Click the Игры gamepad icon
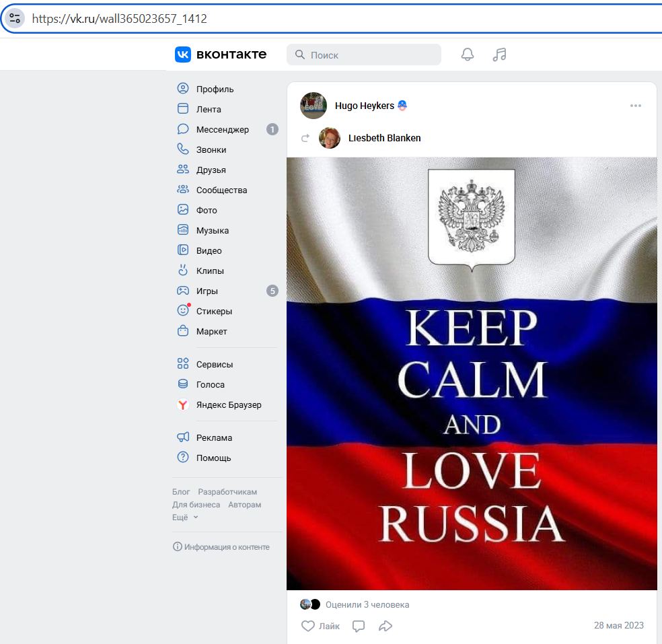The width and height of the screenshot is (662, 644). pyautogui.click(x=183, y=291)
